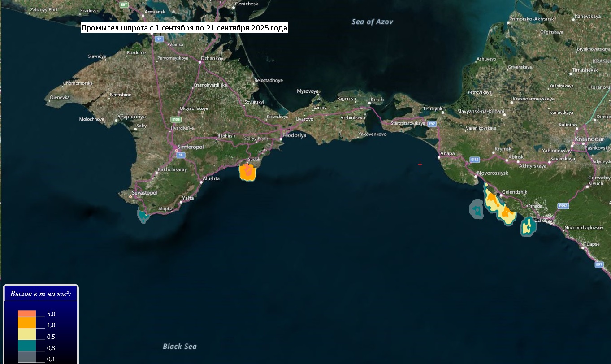Viewport: 611px width, 364px height.
Task: Select the salmon 5,0 legend swatch
Action: tap(26, 314)
